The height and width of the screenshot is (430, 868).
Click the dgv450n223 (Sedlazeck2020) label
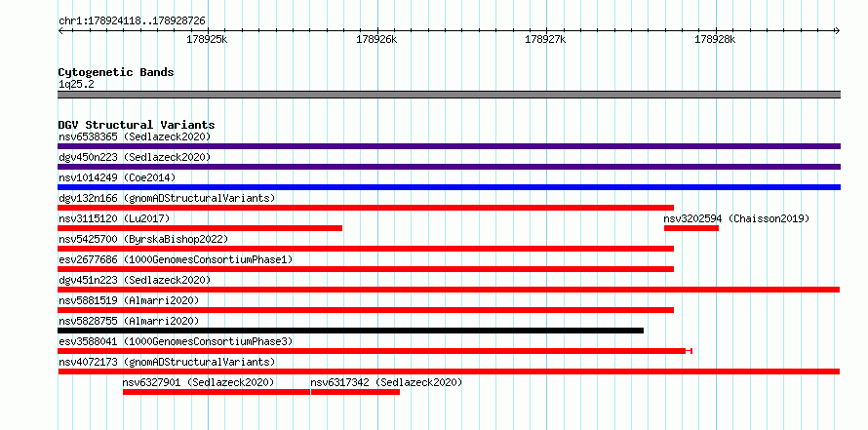(x=135, y=157)
